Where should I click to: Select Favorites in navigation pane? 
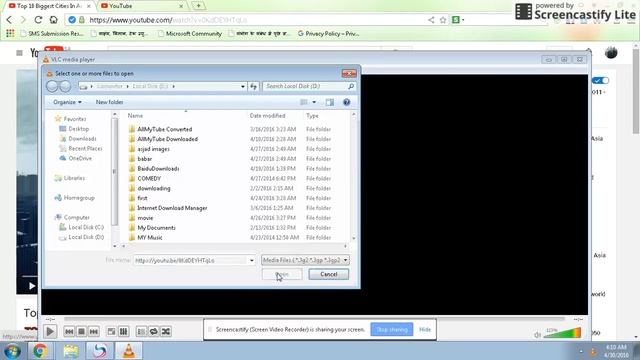[71, 119]
